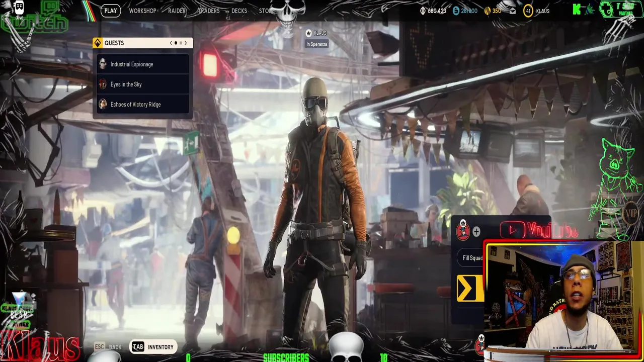Select the second quests page dot

tap(180, 43)
